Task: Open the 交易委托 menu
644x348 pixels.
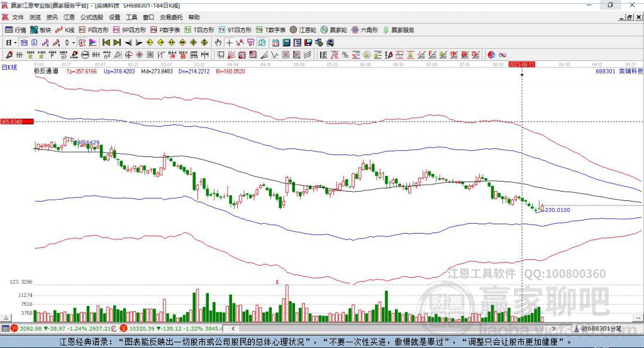Action: (x=171, y=17)
